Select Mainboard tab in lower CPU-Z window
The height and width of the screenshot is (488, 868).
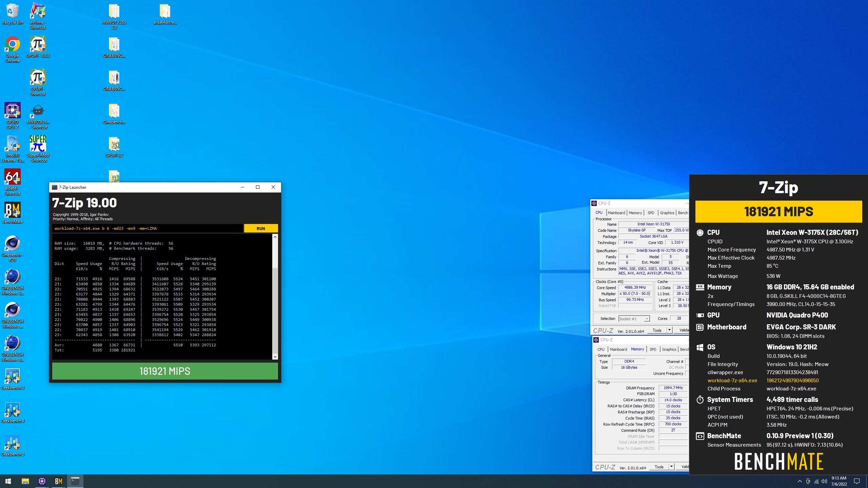tap(618, 349)
